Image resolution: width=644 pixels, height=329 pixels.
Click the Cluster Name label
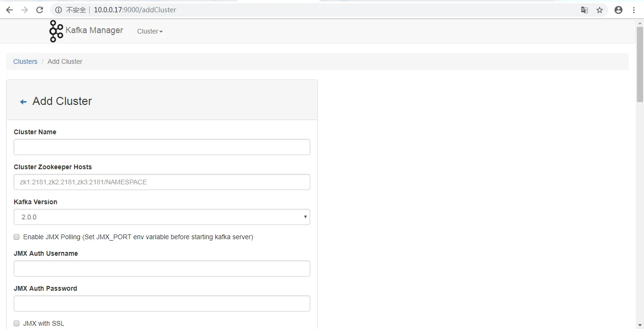pyautogui.click(x=35, y=132)
